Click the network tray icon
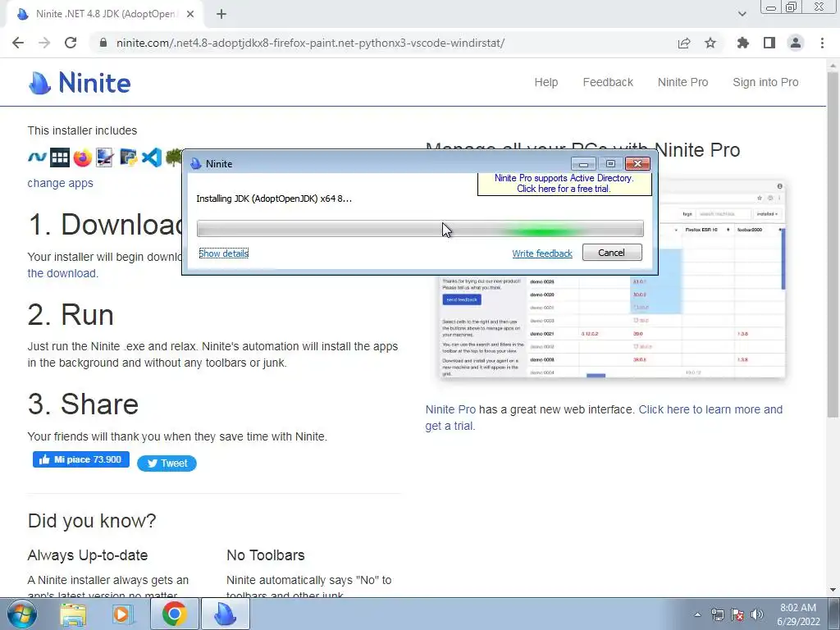The image size is (840, 630). coord(717,614)
